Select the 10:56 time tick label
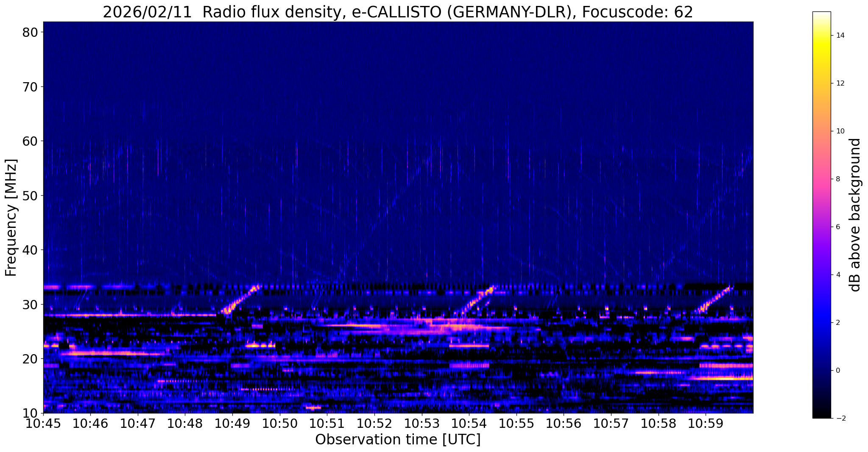Viewport: 868px width, 452px height. point(564,423)
